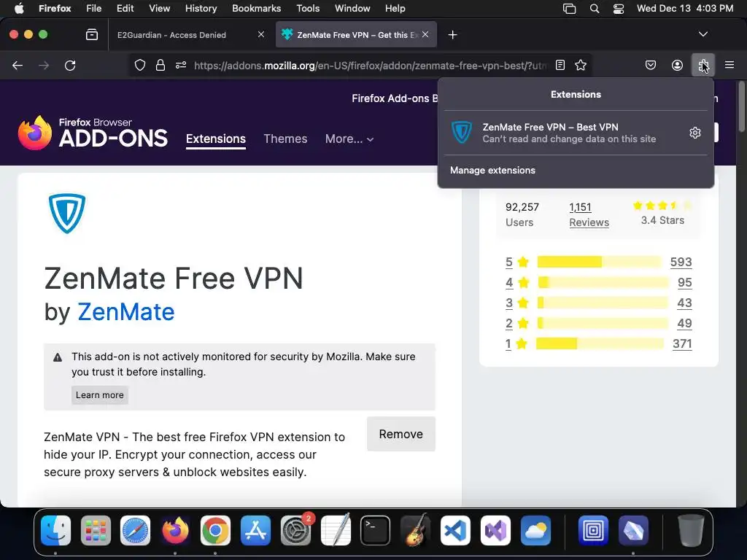Open the Firefox account icon
The height and width of the screenshot is (560, 747).
677,65
